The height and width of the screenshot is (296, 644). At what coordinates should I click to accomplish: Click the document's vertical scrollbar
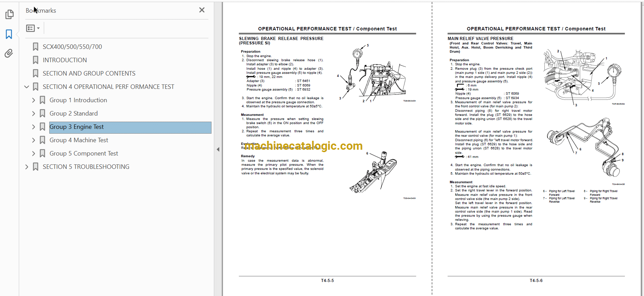click(x=642, y=149)
